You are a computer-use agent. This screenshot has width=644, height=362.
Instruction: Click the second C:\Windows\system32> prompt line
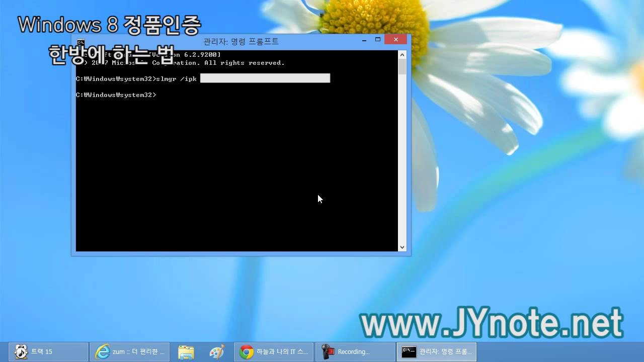coord(116,95)
